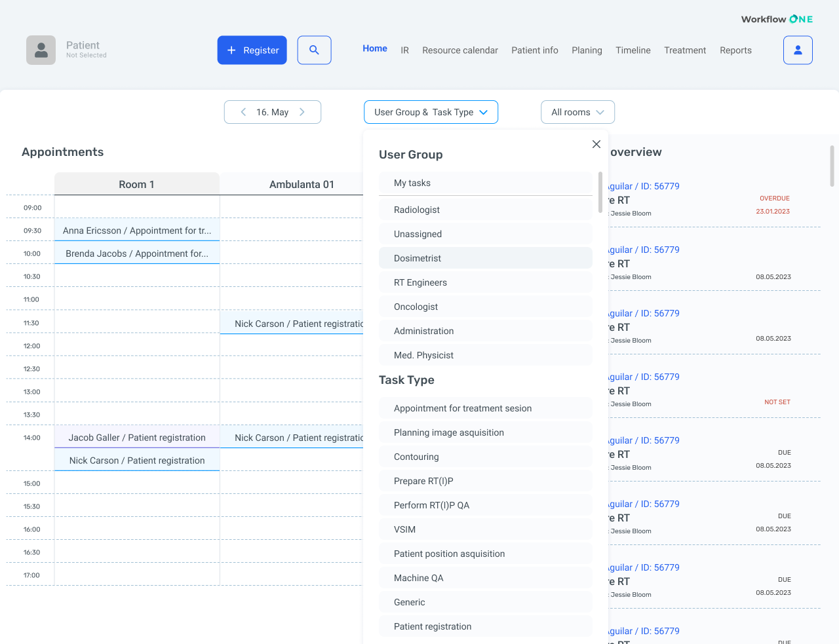
Task: Open the Planing tab
Action: [587, 50]
